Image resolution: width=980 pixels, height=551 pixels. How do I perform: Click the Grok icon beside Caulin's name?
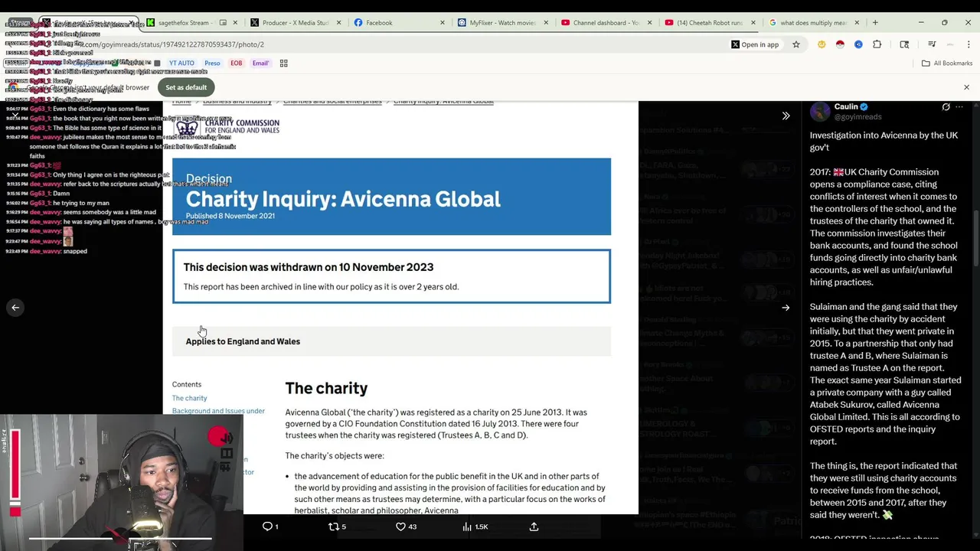(x=946, y=107)
